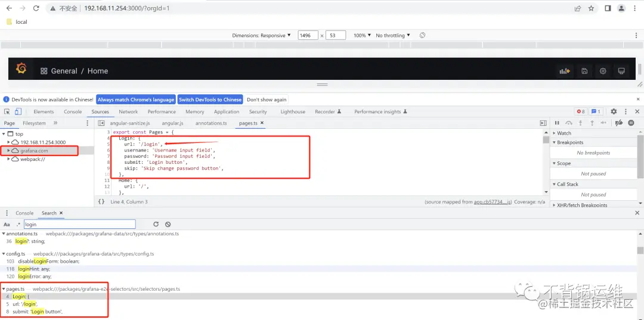The height and width of the screenshot is (320, 644).
Task: Click the step over debugger icon
Action: [x=568, y=123]
